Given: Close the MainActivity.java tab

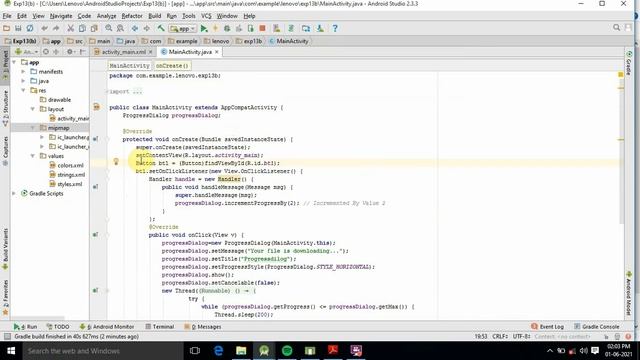Looking at the screenshot, I should [x=217, y=52].
